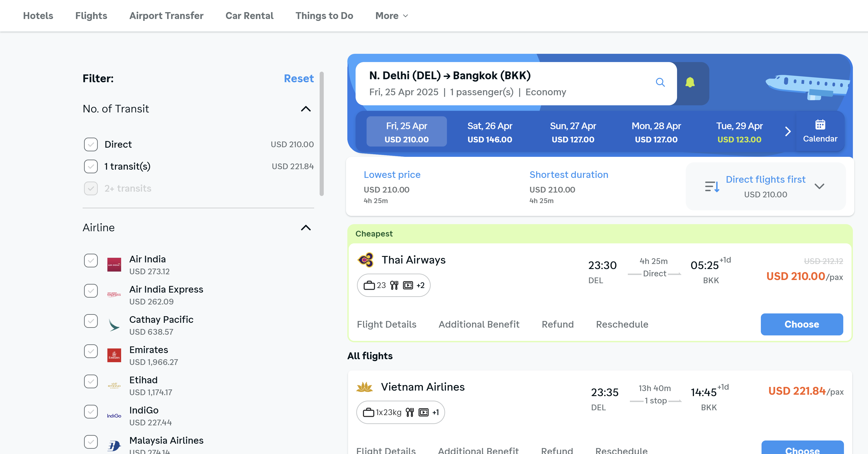Image resolution: width=868 pixels, height=454 pixels.
Task: Click the price alert bell icon
Action: [690, 83]
